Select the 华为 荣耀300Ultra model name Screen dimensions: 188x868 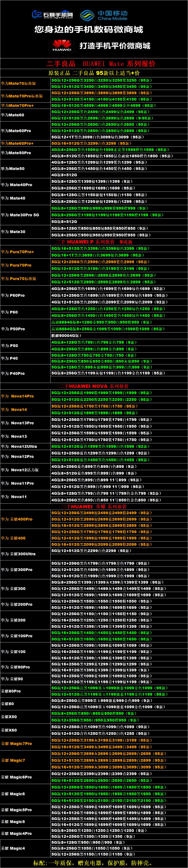click(18, 554)
